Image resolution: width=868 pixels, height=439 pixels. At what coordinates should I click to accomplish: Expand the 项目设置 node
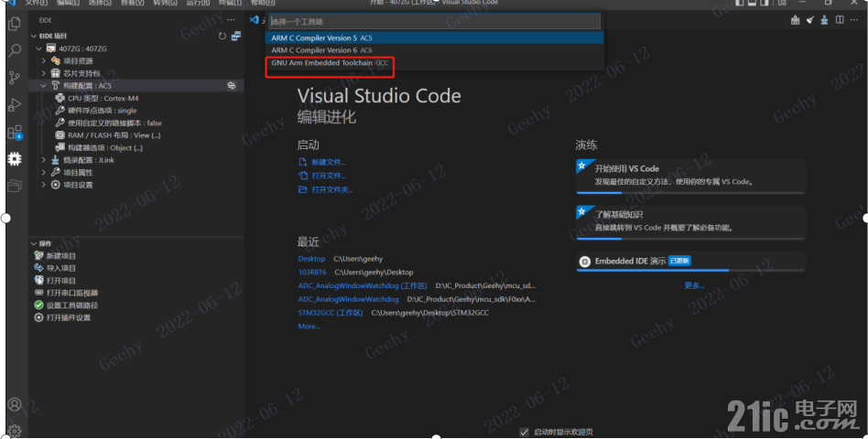pos(44,185)
